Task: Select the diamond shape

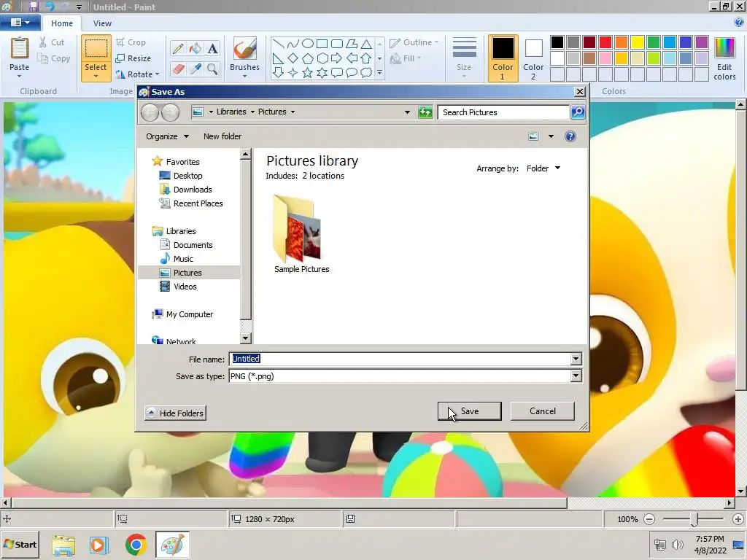Action: click(x=293, y=58)
